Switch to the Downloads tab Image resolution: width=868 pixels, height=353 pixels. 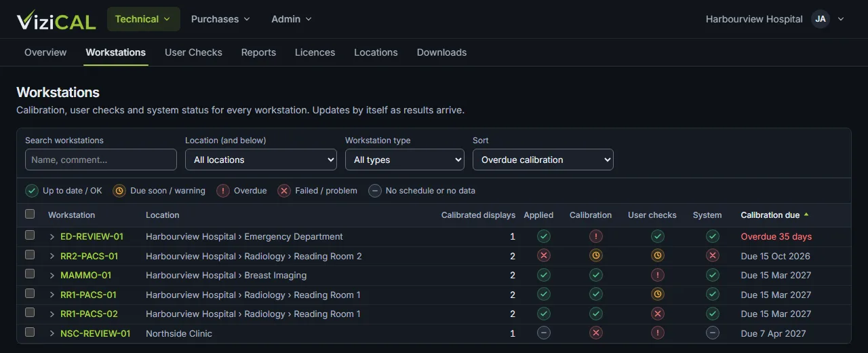(x=441, y=52)
